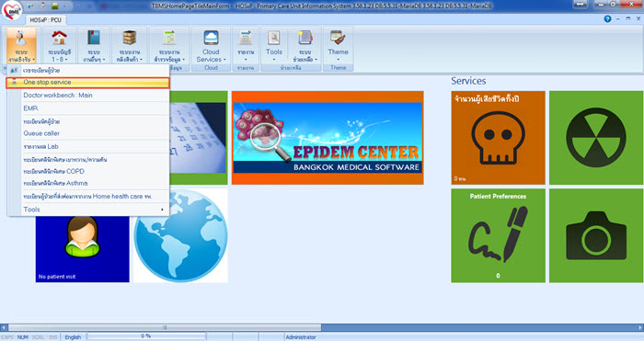
Task: Switch to the HOSxP : PCU tab
Action: (x=46, y=19)
